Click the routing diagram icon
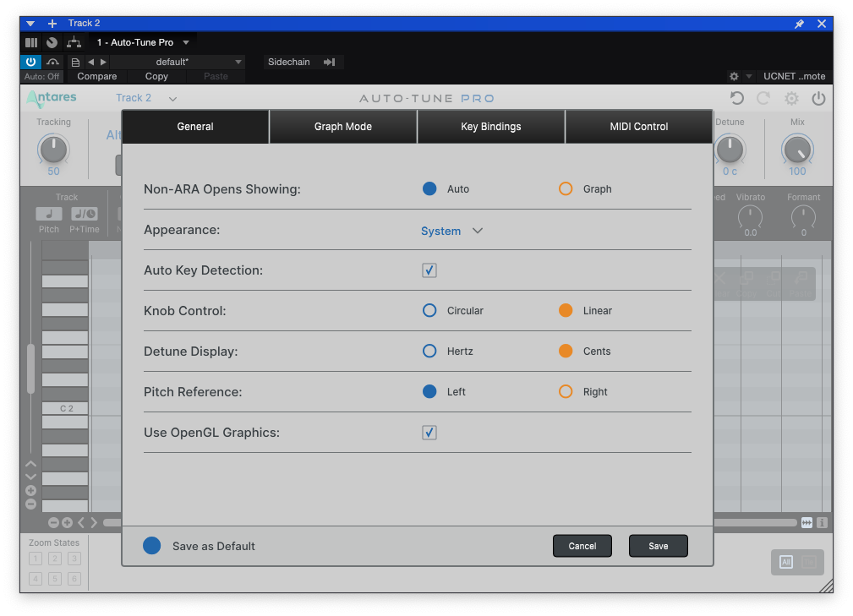Viewport: 853px width, 616px height. (74, 42)
